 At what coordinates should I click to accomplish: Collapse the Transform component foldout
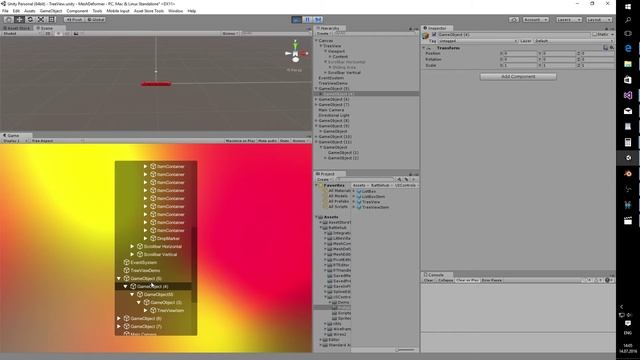tap(424, 48)
